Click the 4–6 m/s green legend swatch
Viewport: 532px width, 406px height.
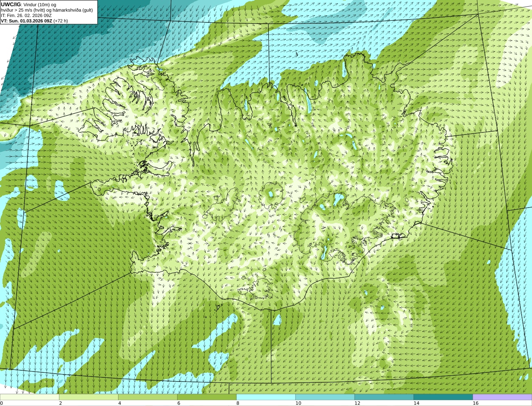148,397
